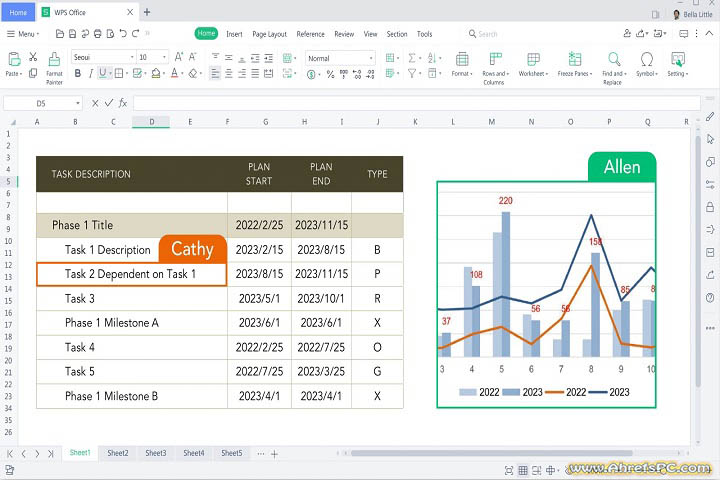The image size is (720, 480).
Task: Open file with the folder icon
Action: (x=60, y=34)
